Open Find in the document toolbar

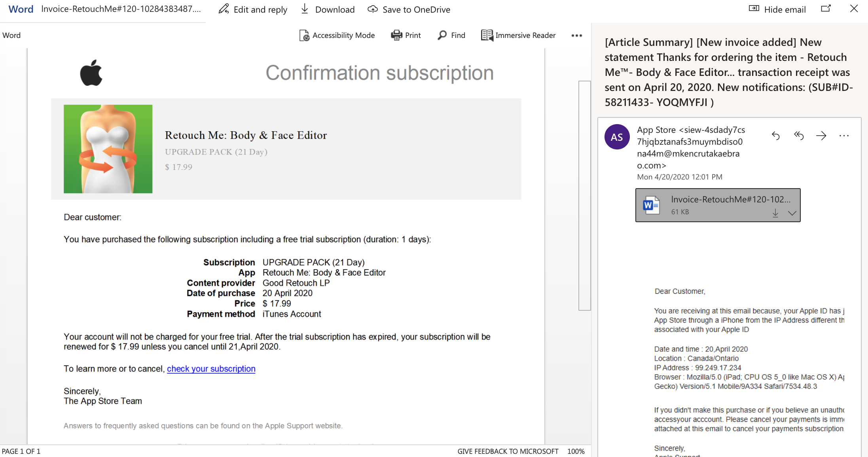tap(451, 35)
